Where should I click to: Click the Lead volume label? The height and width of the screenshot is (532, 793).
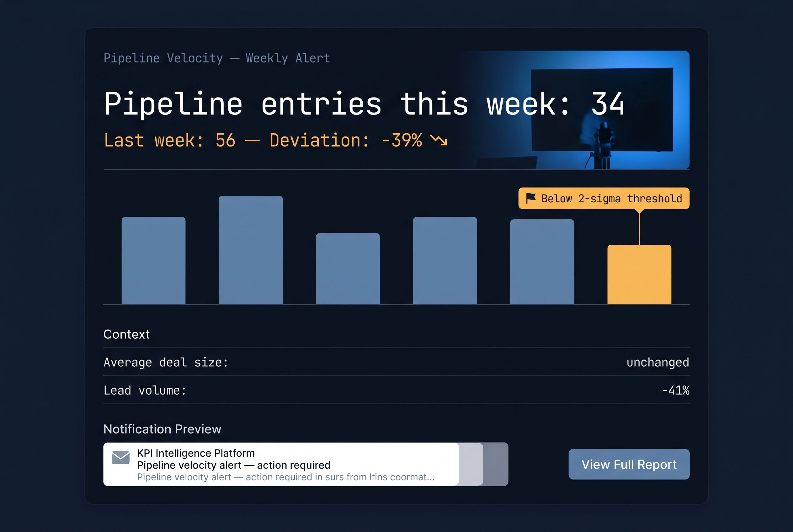(x=145, y=391)
